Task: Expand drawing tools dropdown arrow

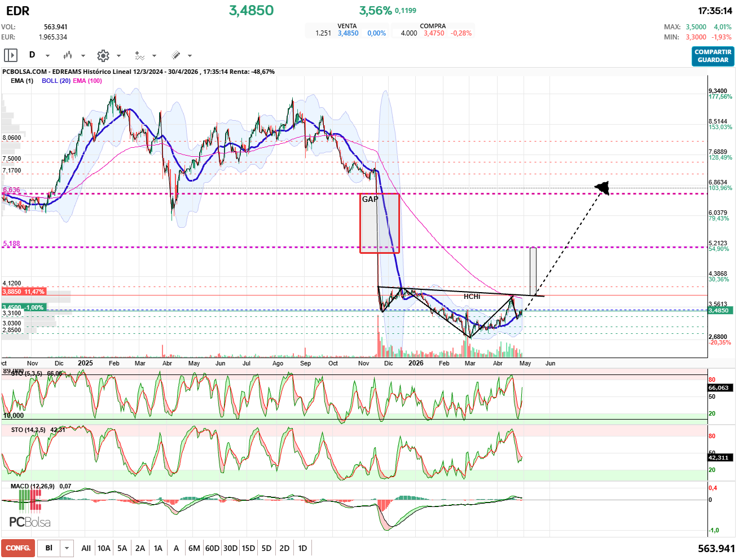Action: [x=190, y=56]
